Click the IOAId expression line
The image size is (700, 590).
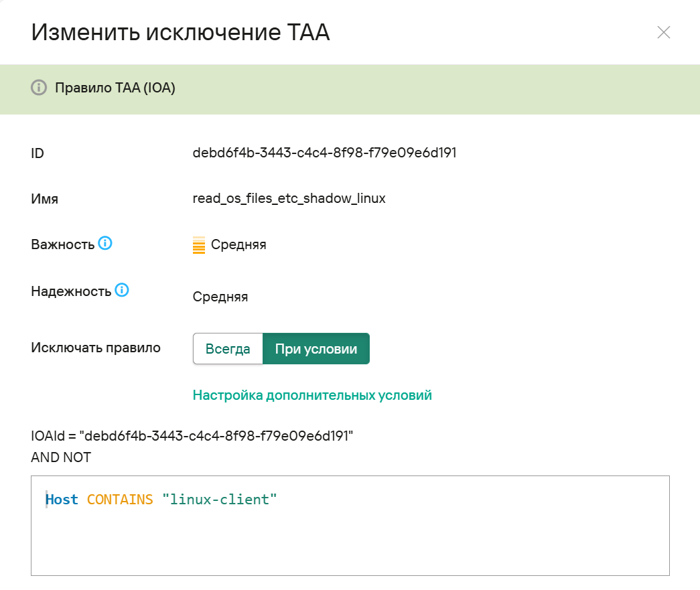coord(192,436)
